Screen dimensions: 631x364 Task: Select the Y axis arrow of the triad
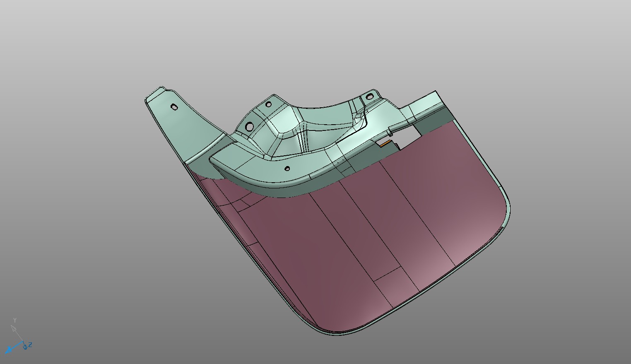tap(15, 329)
